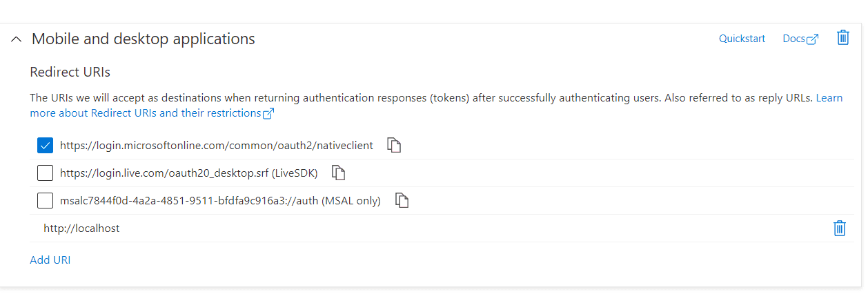Viewport: 868px width, 301px height.
Task: Copy the MSAL only redirect URI
Action: coord(402,201)
